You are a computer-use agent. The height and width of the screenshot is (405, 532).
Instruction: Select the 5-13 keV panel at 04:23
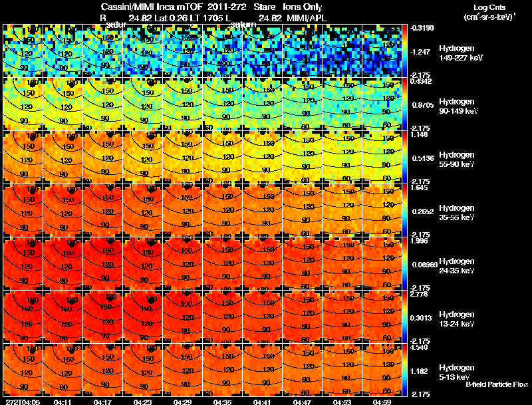click(142, 370)
